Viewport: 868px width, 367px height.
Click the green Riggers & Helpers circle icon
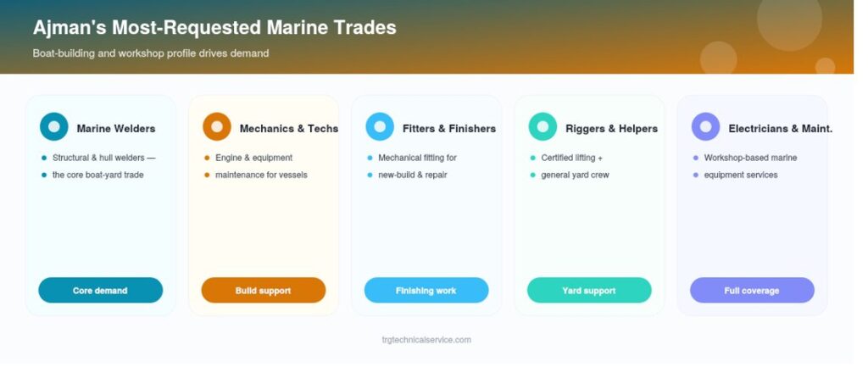click(542, 127)
